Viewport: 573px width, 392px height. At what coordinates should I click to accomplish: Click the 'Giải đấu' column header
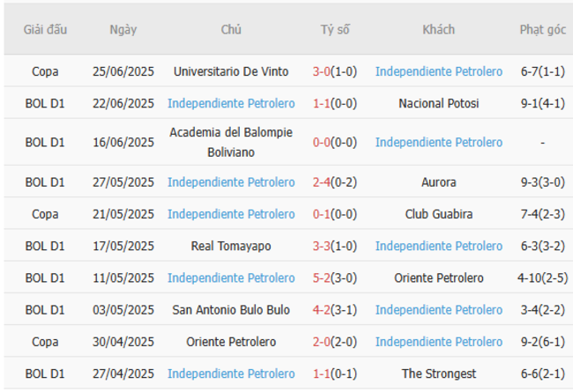pyautogui.click(x=45, y=29)
